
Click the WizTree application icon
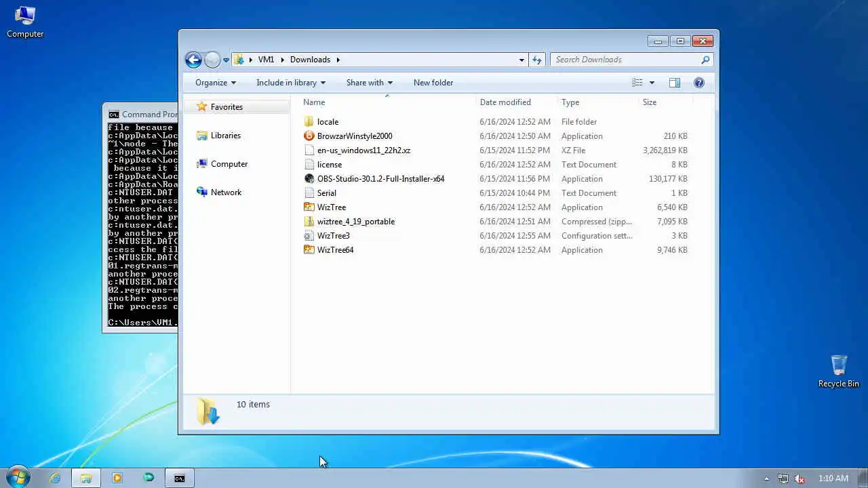[309, 207]
